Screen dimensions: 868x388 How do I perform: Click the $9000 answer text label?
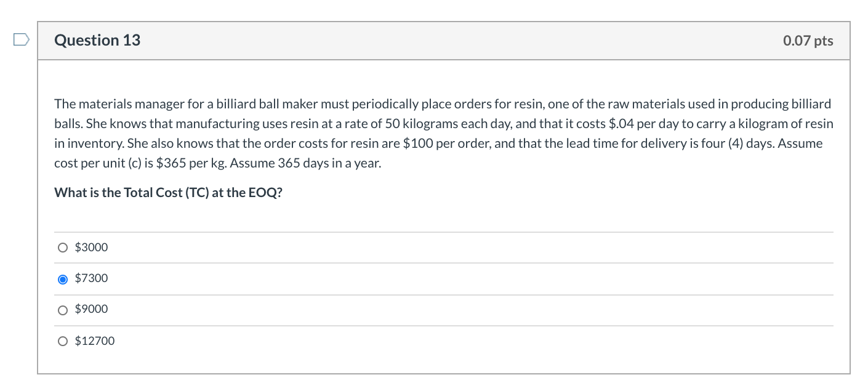pyautogui.click(x=90, y=309)
